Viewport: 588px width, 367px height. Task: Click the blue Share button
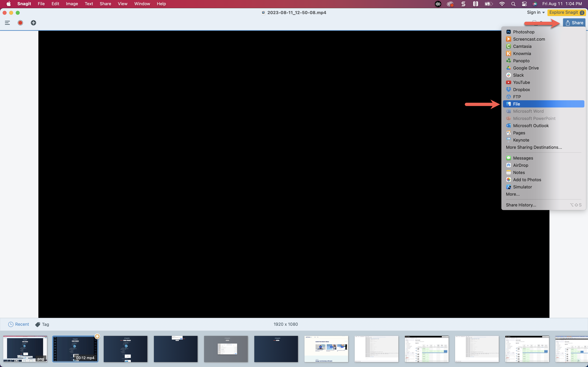[574, 23]
